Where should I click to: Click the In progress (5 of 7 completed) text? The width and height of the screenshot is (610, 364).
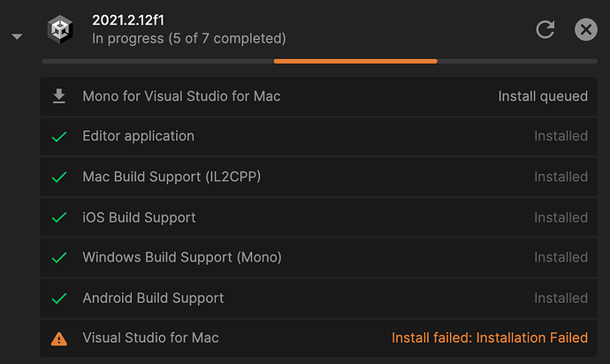click(x=188, y=39)
